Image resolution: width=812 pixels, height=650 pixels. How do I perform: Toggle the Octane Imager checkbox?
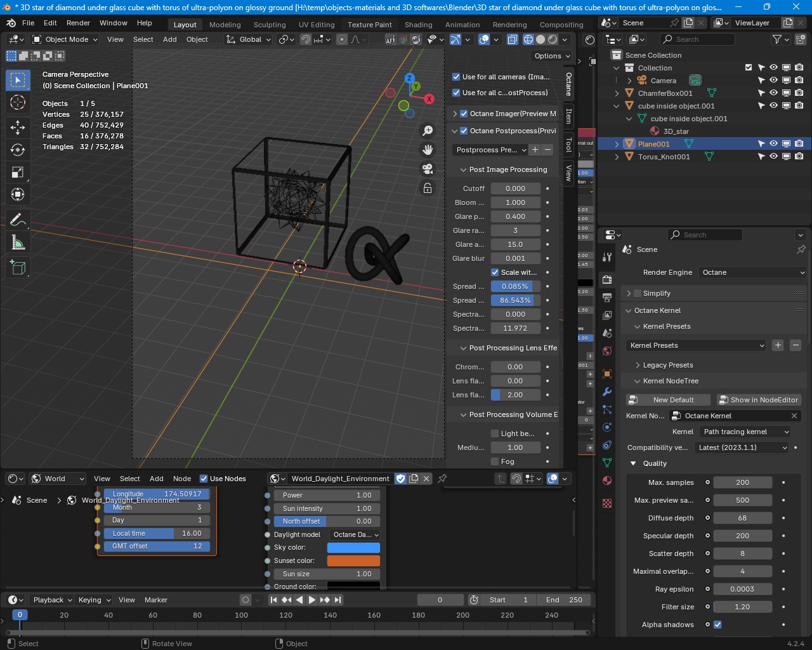[x=464, y=114]
